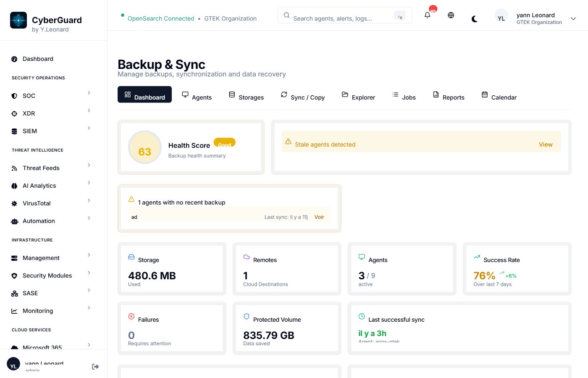This screenshot has height=378, width=588.
Task: Click the VirusTotal icon in the sidebar
Action: tap(14, 203)
